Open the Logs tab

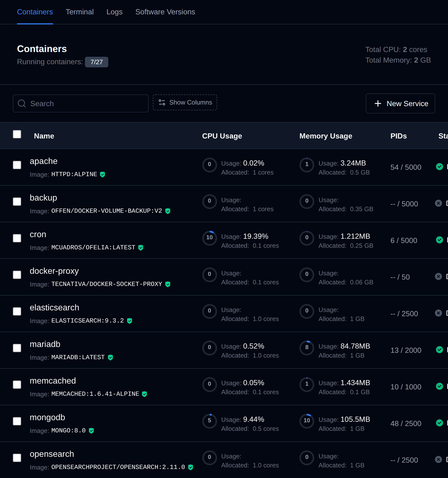click(114, 12)
